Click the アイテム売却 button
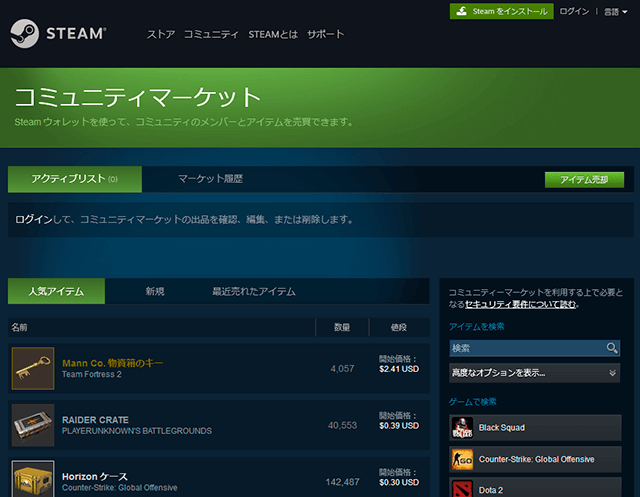Viewport: 640px width, 497px height. tap(584, 180)
